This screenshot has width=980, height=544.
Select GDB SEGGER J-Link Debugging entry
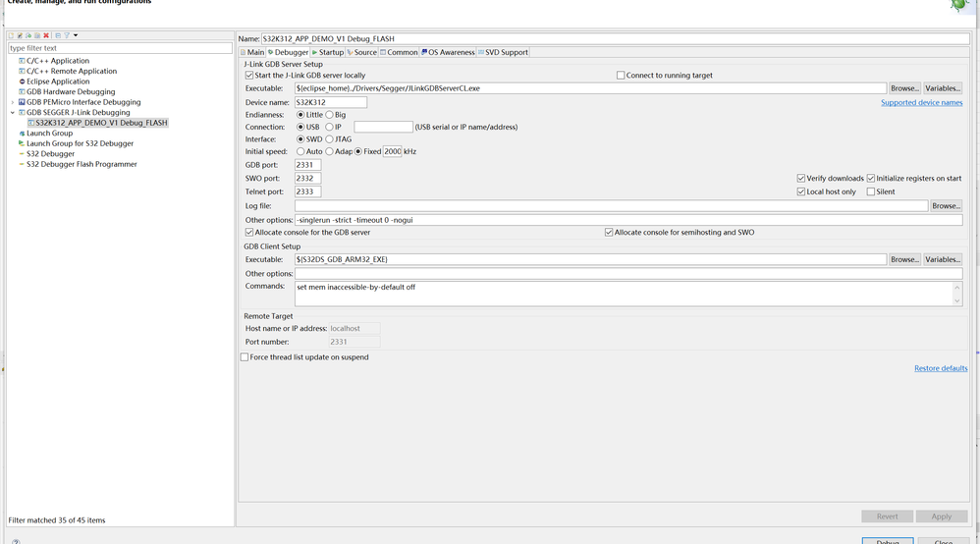(x=79, y=113)
